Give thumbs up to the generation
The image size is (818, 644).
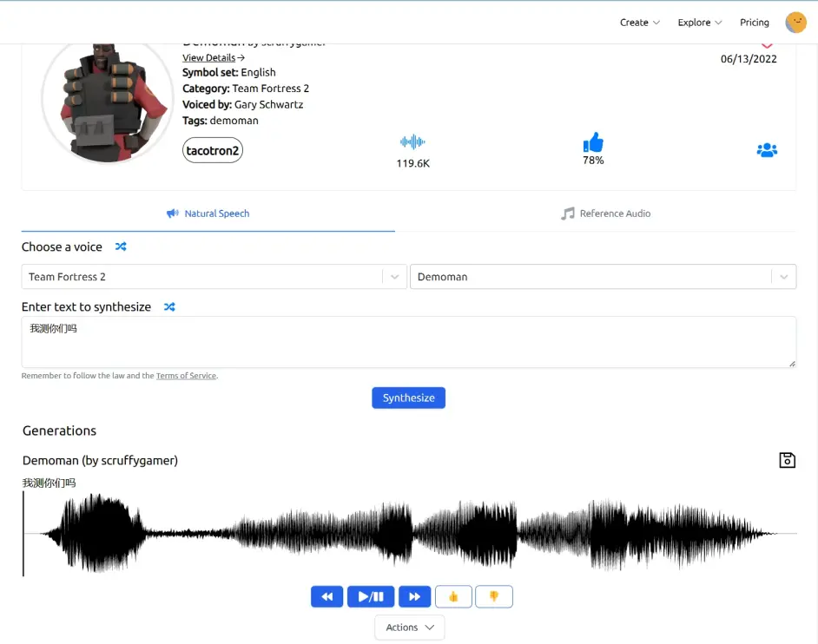[x=453, y=597]
